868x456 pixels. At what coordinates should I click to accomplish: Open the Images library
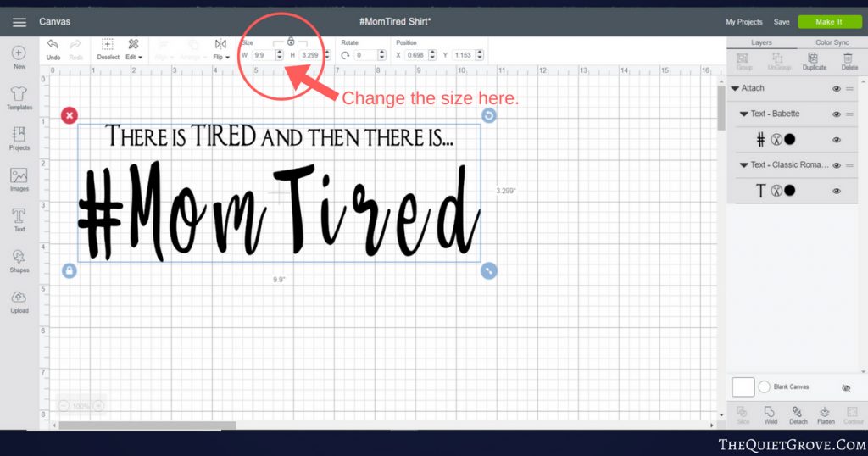tap(19, 180)
